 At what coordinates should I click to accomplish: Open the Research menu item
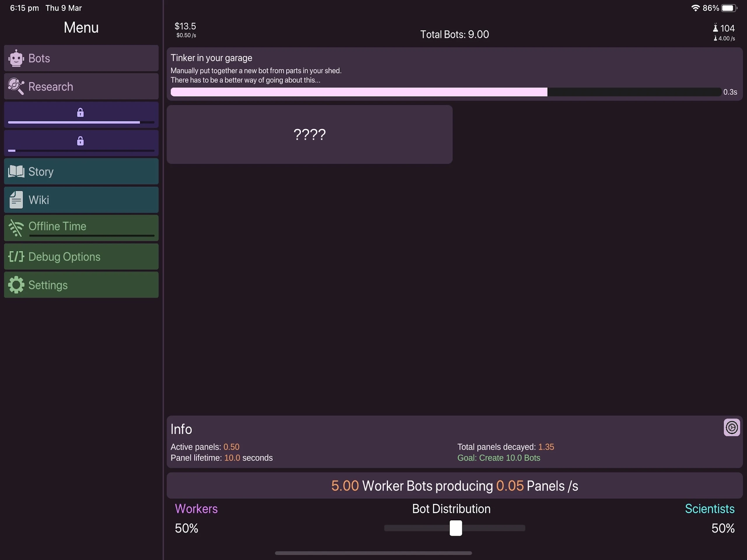click(81, 86)
